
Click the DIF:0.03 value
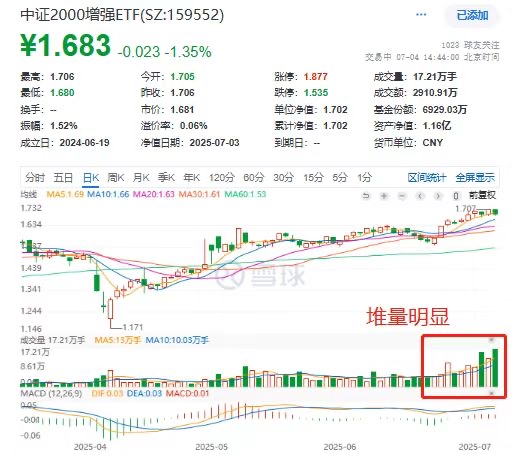tap(107, 394)
